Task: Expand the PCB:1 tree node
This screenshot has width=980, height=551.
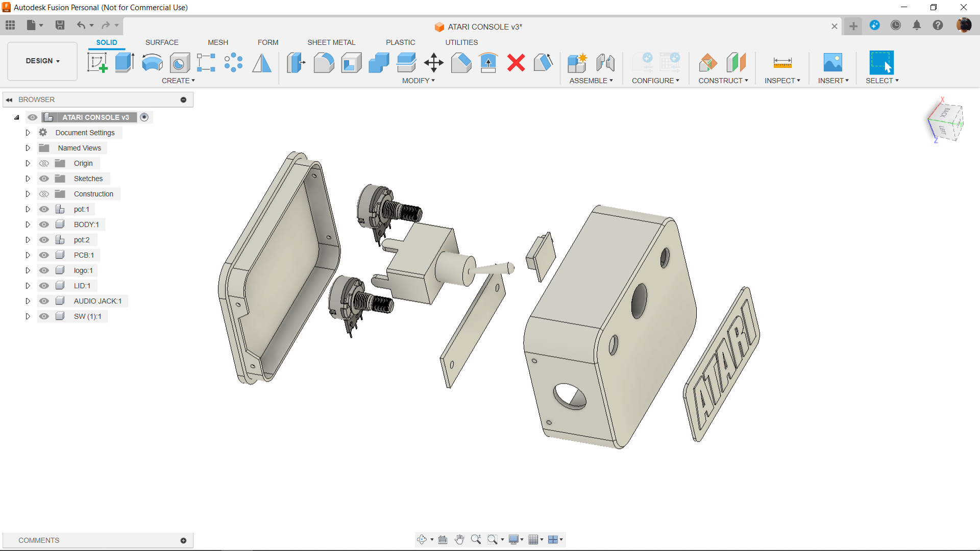Action: point(28,255)
